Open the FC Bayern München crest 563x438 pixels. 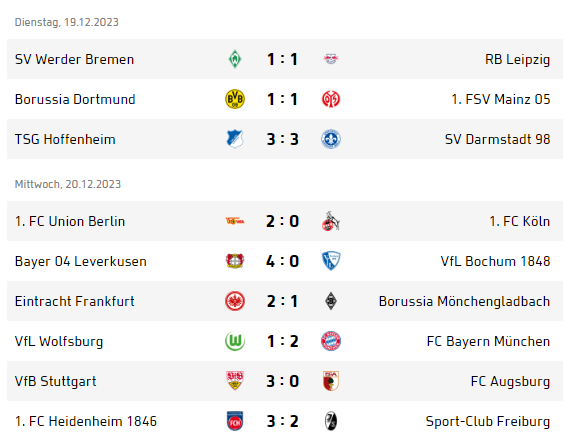[331, 341]
